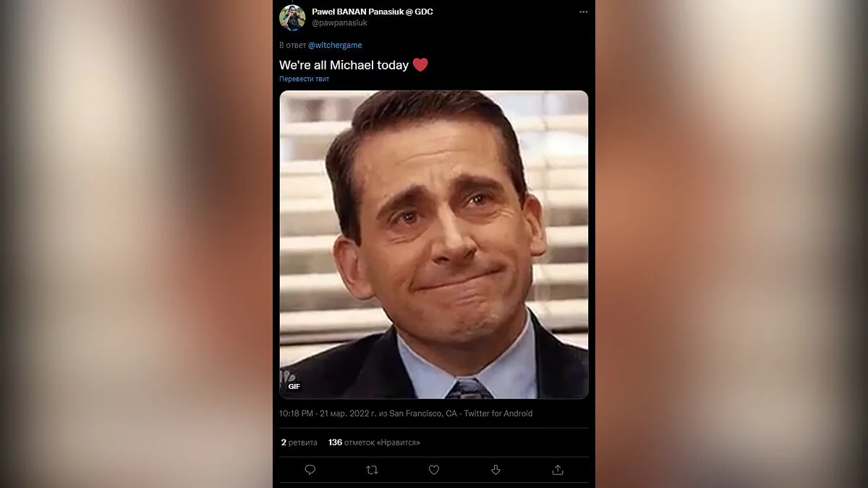Click the red heart emoji in tweet

[x=420, y=65]
